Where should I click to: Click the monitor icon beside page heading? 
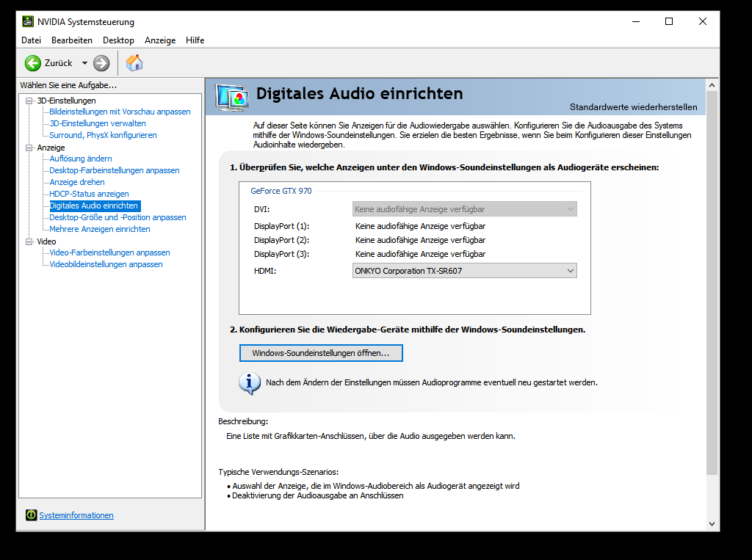click(232, 97)
